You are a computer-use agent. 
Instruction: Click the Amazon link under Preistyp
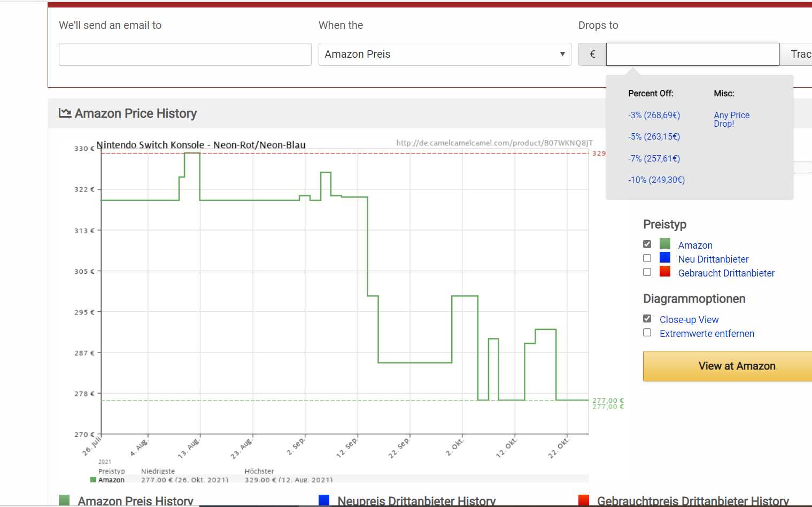tap(695, 245)
